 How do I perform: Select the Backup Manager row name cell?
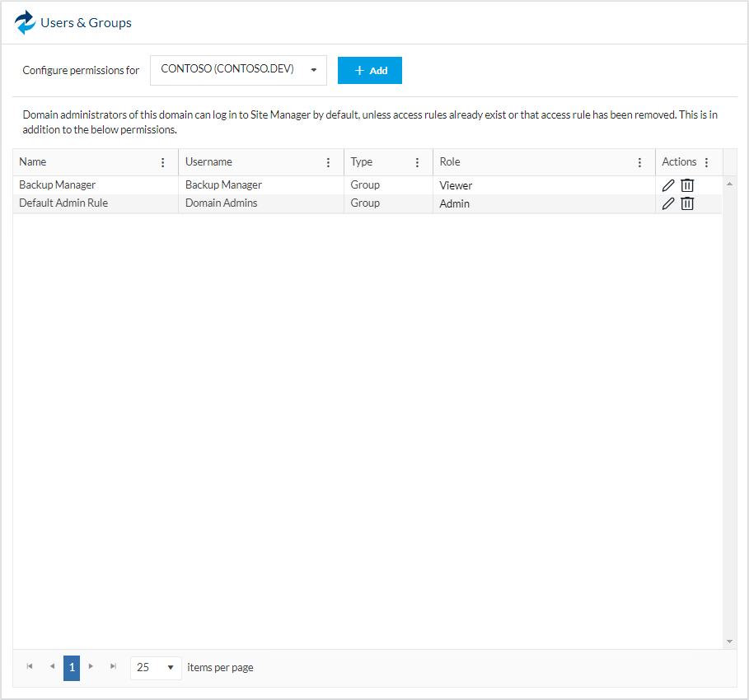tap(58, 185)
